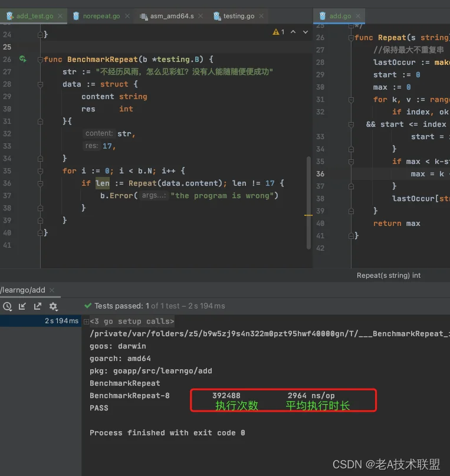Image resolution: width=450 pixels, height=476 pixels.
Task: Click the Repeat(s string) int breadcrumb
Action: coord(389,275)
